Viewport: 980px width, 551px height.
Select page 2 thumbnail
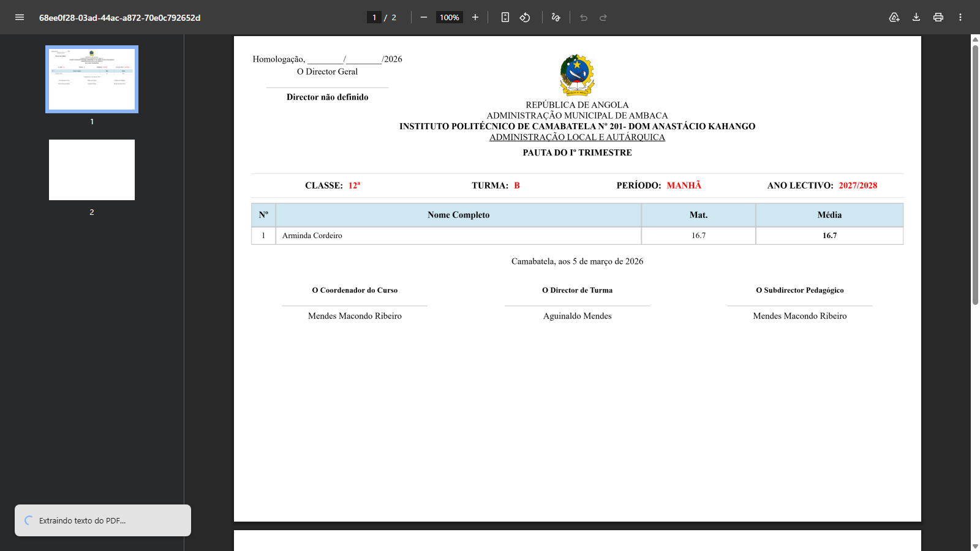coord(92,170)
